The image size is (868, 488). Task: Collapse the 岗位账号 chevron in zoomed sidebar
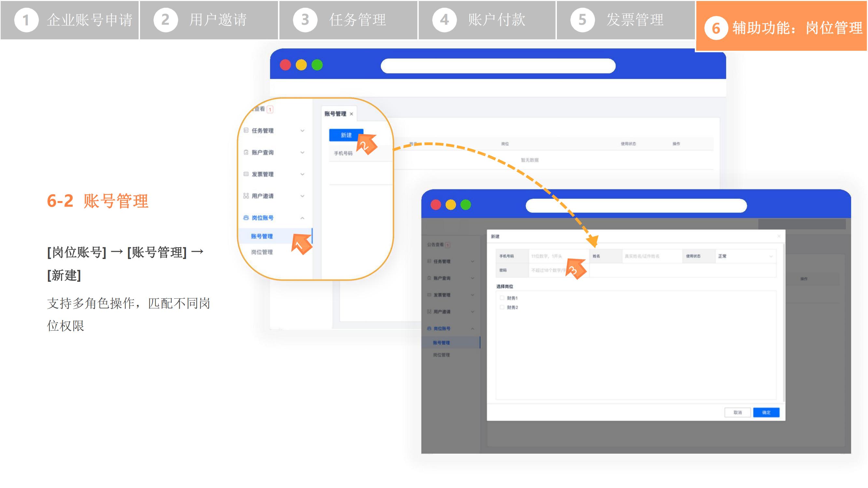[302, 218]
